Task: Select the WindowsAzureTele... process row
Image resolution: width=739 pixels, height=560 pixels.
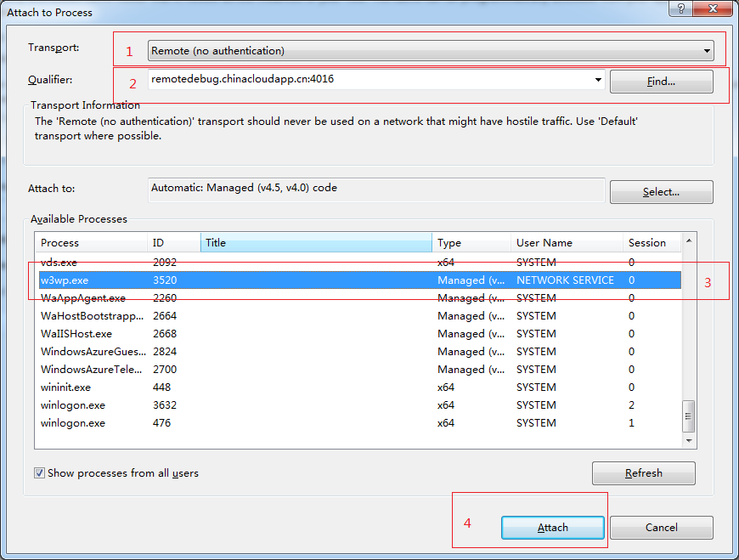Action: click(360, 370)
